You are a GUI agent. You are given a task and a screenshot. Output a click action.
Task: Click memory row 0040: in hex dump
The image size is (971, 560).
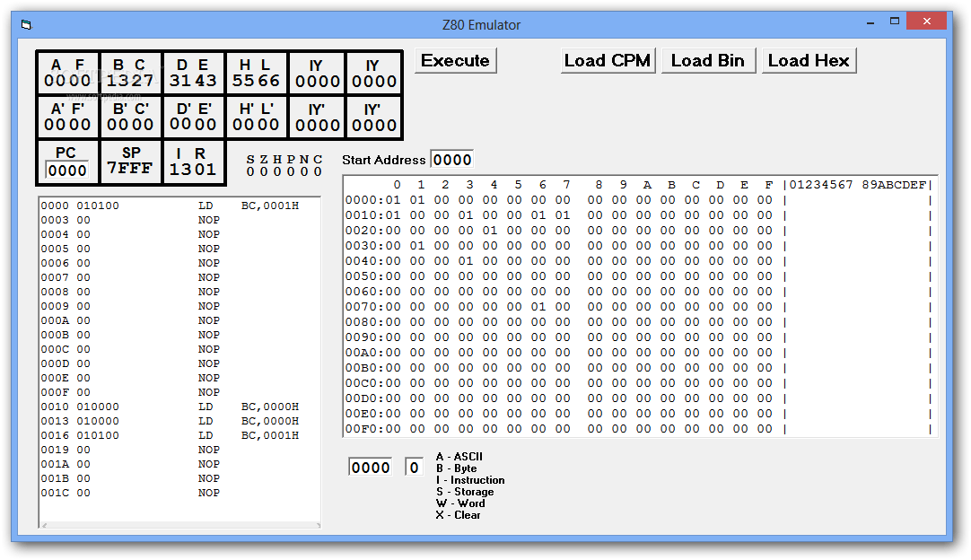pyautogui.click(x=638, y=261)
